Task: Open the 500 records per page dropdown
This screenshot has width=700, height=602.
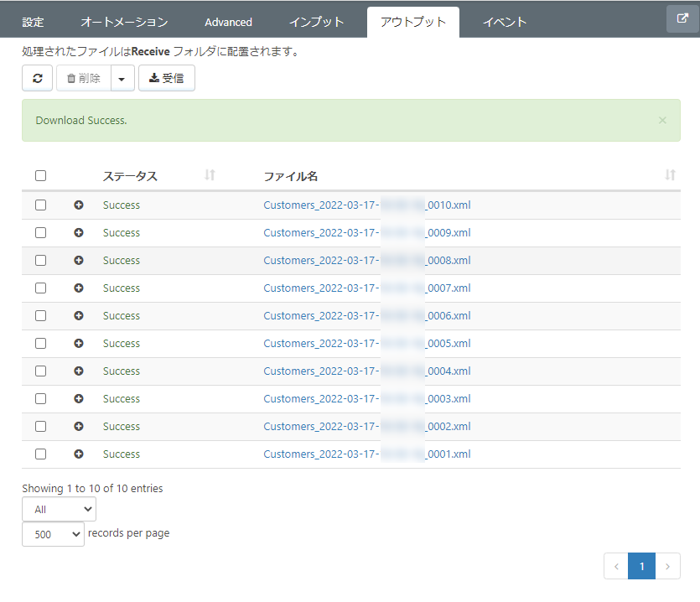Action: [x=53, y=534]
